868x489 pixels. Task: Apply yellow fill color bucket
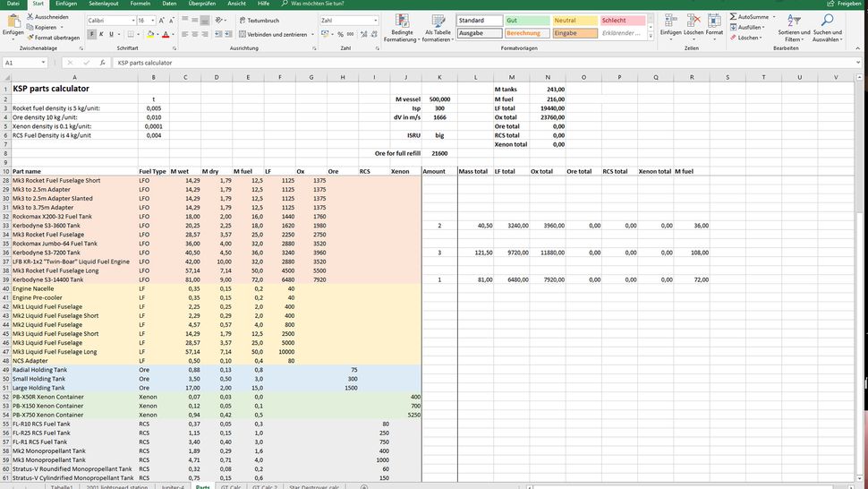pos(150,34)
